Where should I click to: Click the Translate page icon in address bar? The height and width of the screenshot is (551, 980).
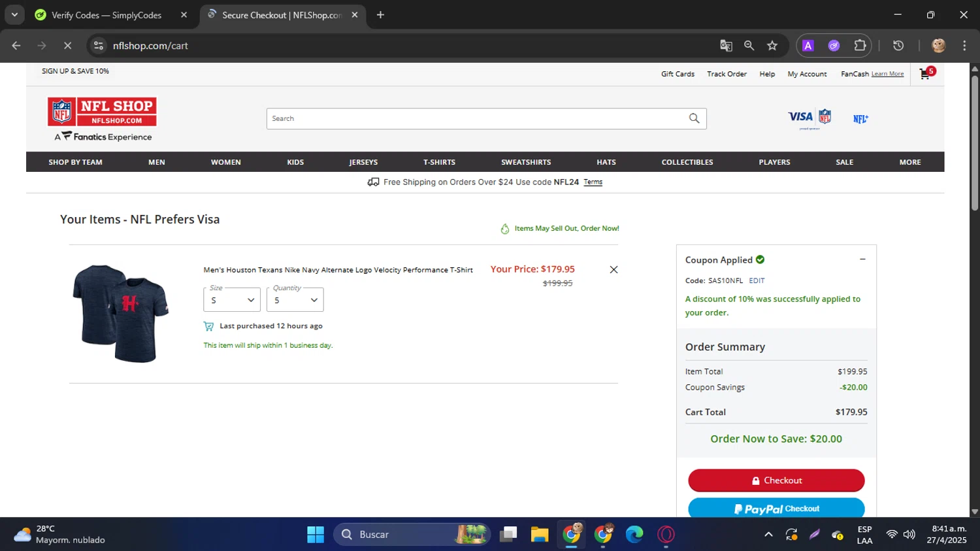(726, 46)
